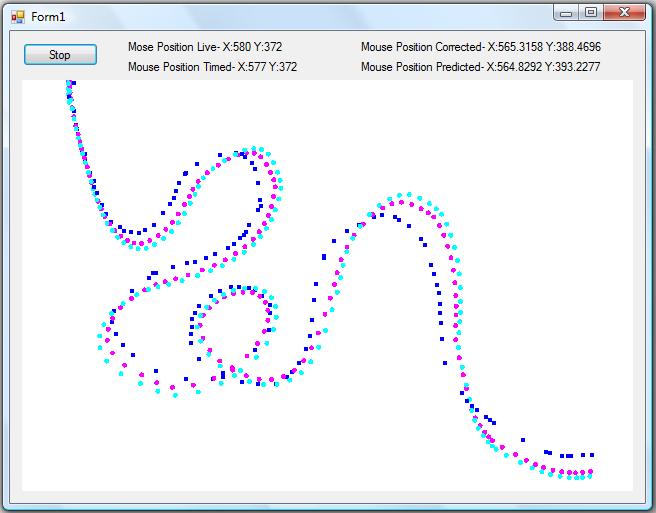Select the 'Mouse Position Corrected' coordinates label
656x513 pixels.
481,47
